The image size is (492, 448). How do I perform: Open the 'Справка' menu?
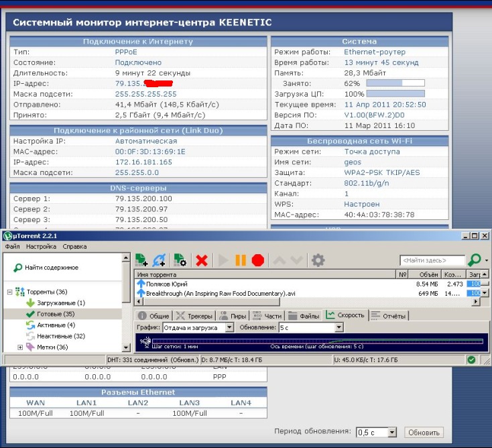pyautogui.click(x=74, y=246)
